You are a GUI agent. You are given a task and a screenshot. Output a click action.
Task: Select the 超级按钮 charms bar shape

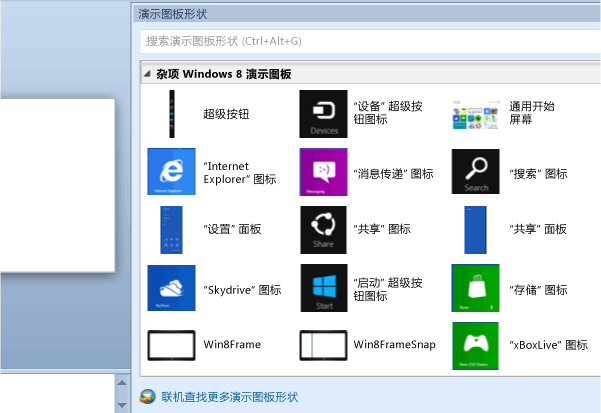coord(172,114)
